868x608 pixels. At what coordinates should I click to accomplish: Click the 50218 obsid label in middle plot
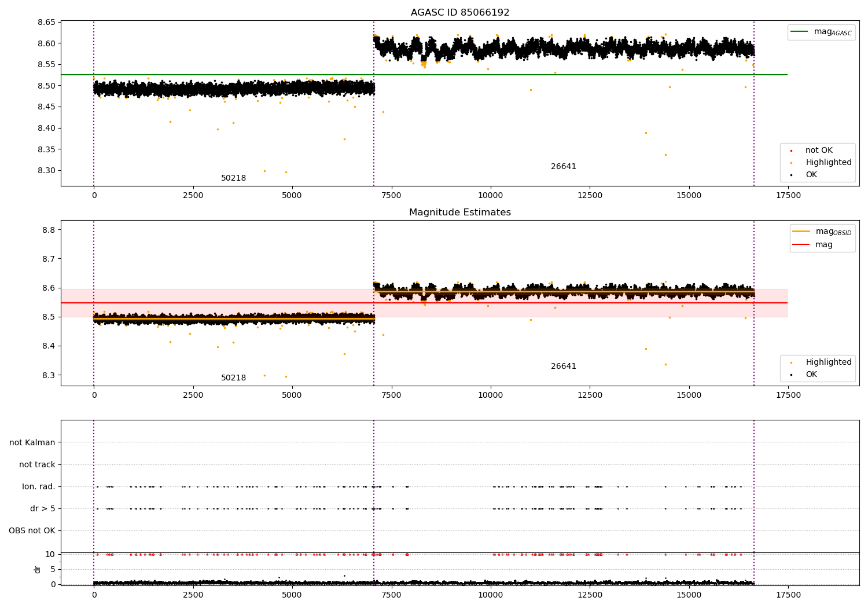tap(233, 378)
